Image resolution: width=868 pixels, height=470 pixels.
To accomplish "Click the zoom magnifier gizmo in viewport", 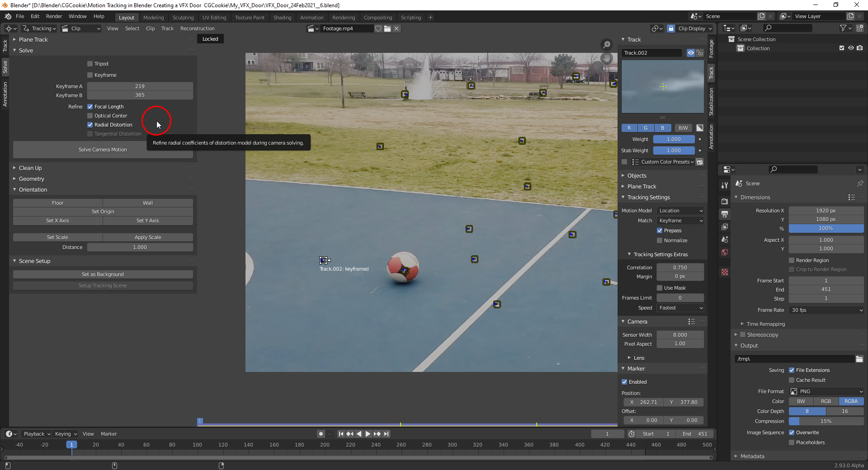I will point(607,44).
